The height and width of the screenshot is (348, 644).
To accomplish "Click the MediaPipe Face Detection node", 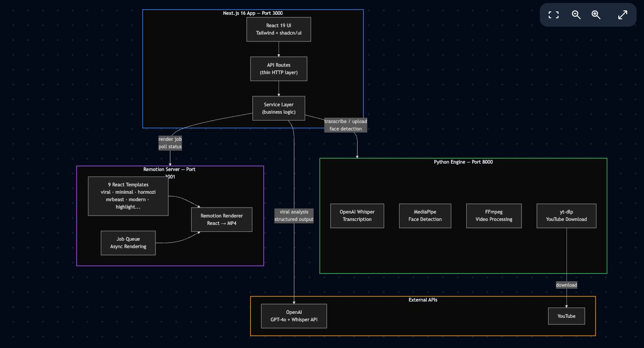I will [425, 216].
